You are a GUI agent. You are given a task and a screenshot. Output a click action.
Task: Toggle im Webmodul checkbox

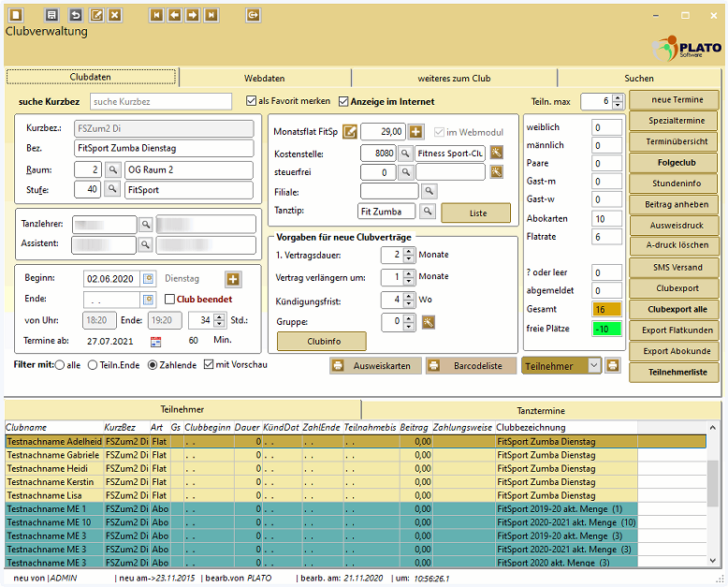[439, 132]
